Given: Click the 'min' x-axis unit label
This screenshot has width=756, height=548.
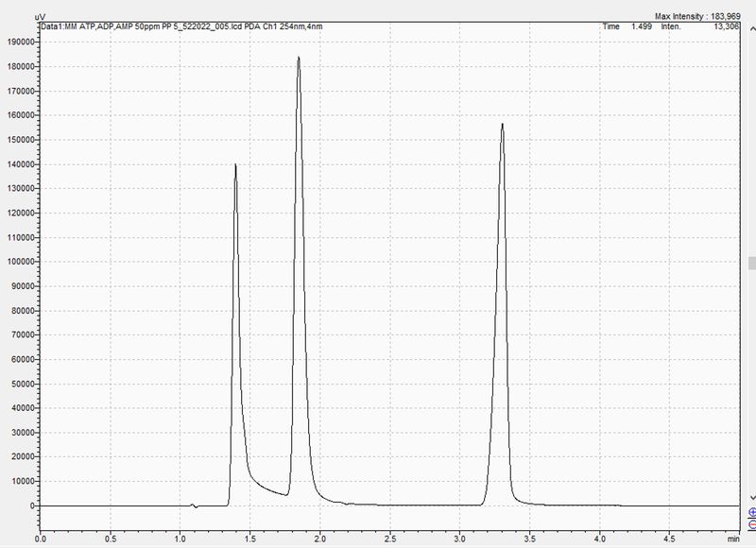Looking at the screenshot, I should tap(733, 539).
